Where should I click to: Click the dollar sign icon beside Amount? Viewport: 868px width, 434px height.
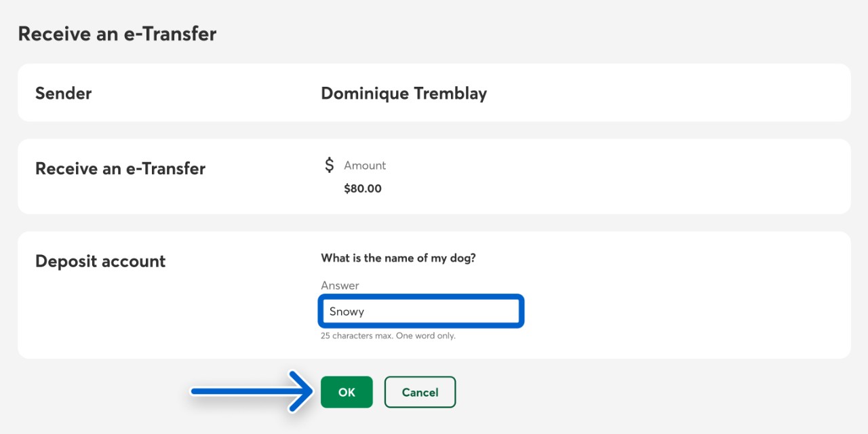tap(330, 165)
